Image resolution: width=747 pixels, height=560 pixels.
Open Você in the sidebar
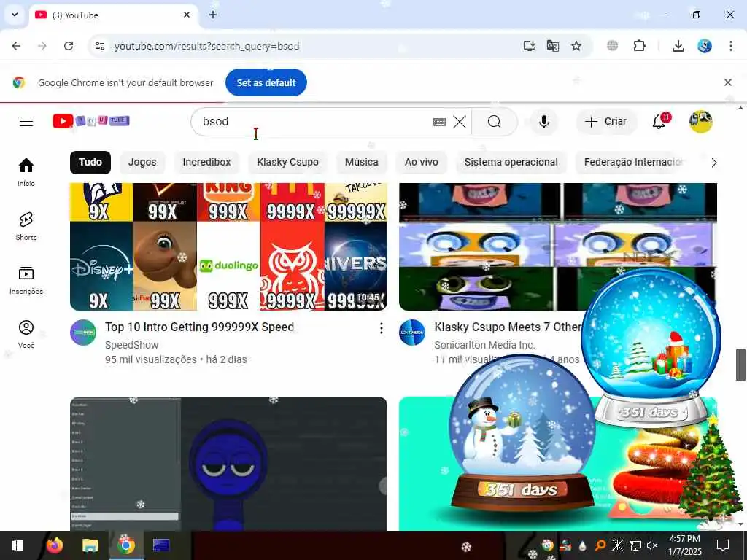[26, 334]
